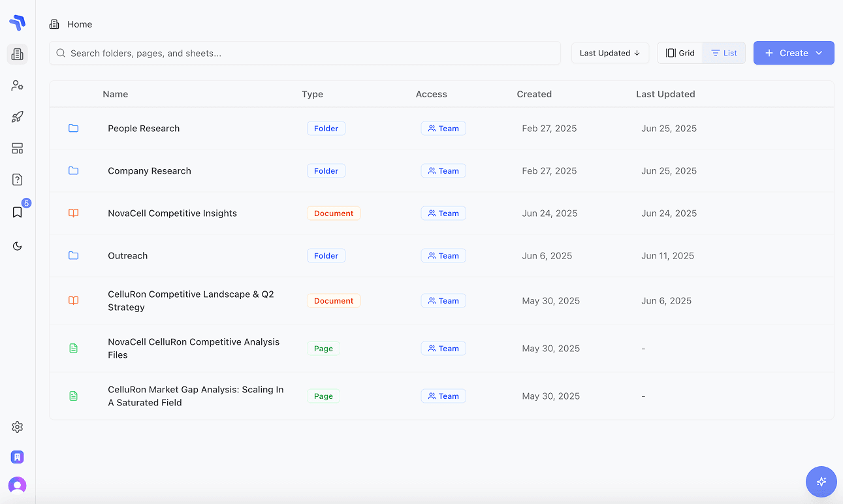This screenshot has height=504, width=843.
Task: Open the Outreach folder
Action: (x=128, y=256)
